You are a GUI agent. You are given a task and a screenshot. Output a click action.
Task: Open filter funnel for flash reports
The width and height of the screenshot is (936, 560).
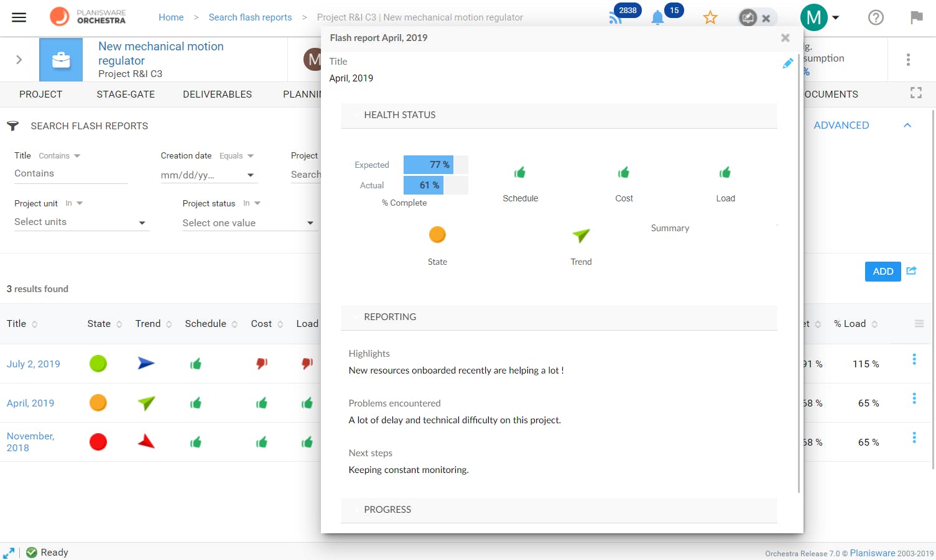[12, 126]
